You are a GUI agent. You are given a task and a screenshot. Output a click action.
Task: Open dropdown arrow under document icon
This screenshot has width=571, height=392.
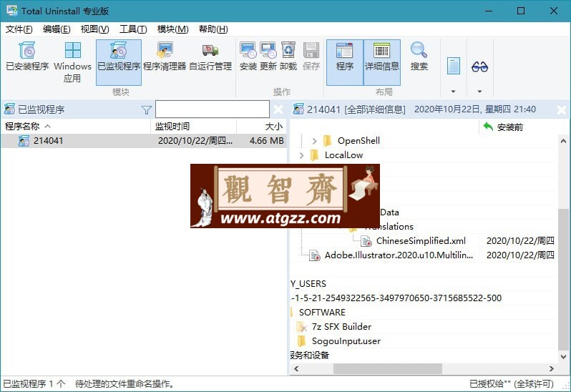pos(454,92)
